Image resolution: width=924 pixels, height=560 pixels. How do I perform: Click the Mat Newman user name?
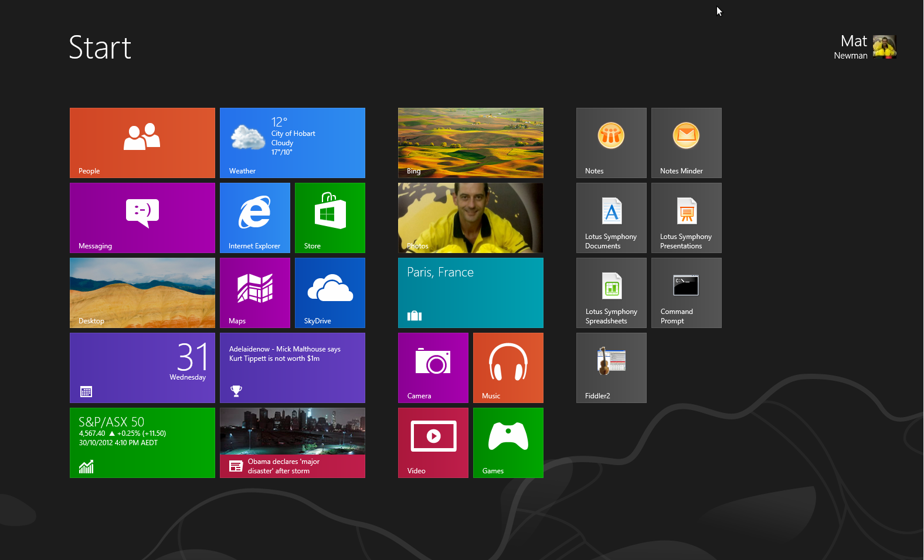tap(851, 47)
